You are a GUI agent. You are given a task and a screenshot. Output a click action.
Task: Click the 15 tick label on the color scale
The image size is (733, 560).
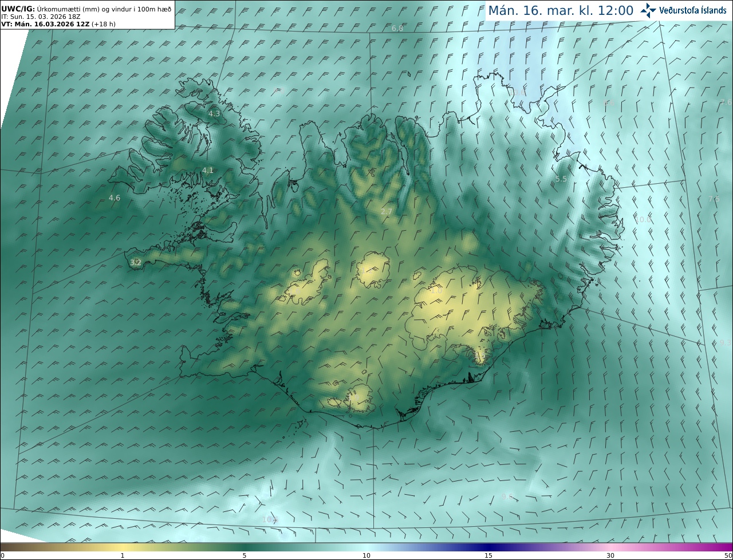click(x=488, y=555)
